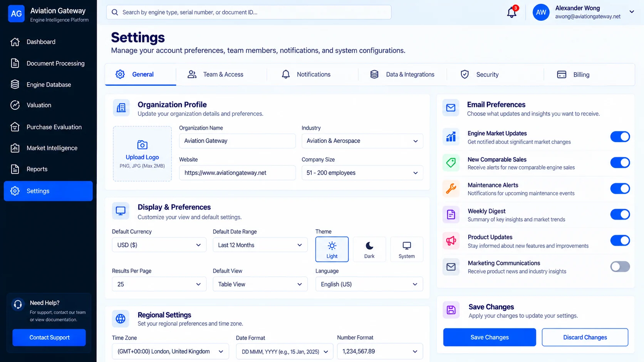Click the Engine Market Updates chart icon
Image resolution: width=644 pixels, height=362 pixels.
point(451,137)
